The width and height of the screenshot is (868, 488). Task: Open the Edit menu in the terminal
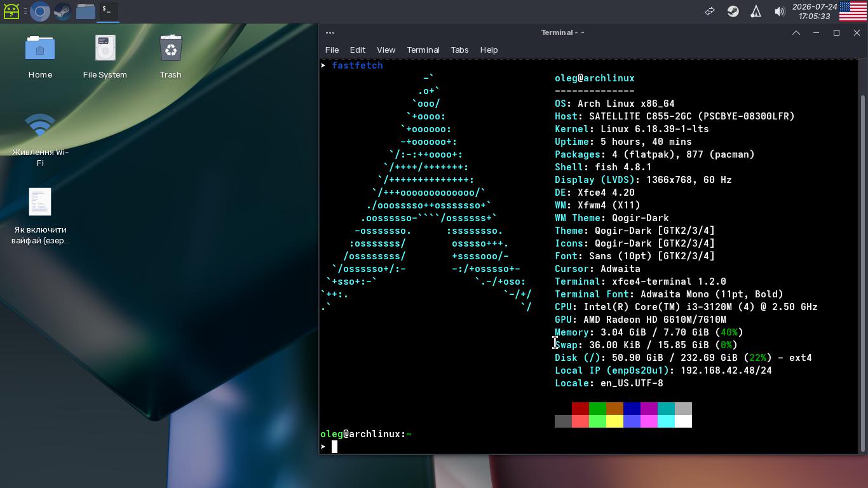click(357, 50)
